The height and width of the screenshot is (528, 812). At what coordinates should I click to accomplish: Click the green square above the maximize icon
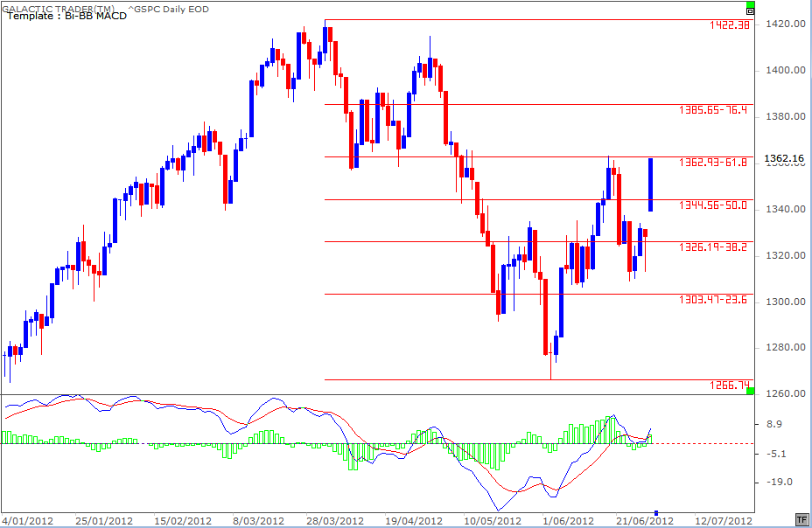[750, 4]
